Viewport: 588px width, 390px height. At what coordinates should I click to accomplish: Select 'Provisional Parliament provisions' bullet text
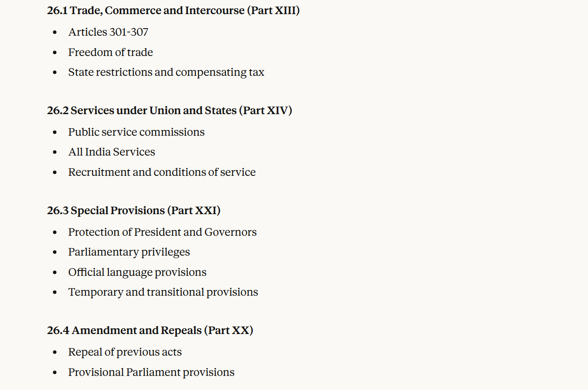[151, 372]
